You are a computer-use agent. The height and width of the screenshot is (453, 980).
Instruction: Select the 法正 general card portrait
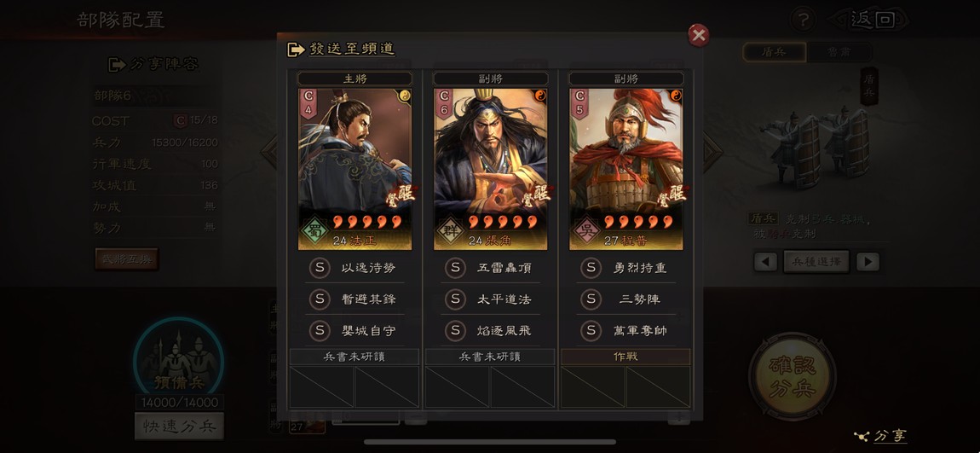(x=355, y=169)
